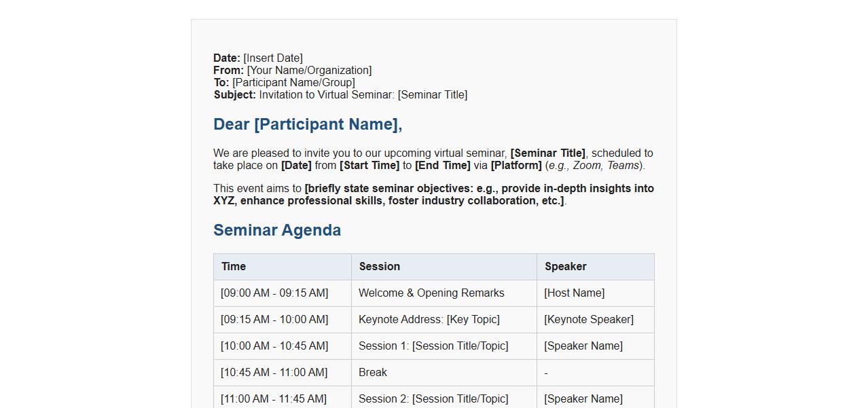Click the "Speaker" column header
868x408 pixels.
coord(566,267)
